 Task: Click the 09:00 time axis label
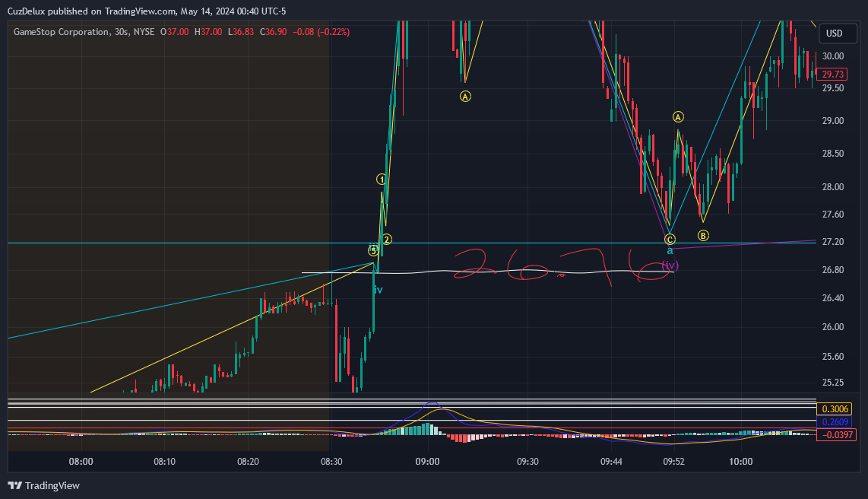[427, 462]
